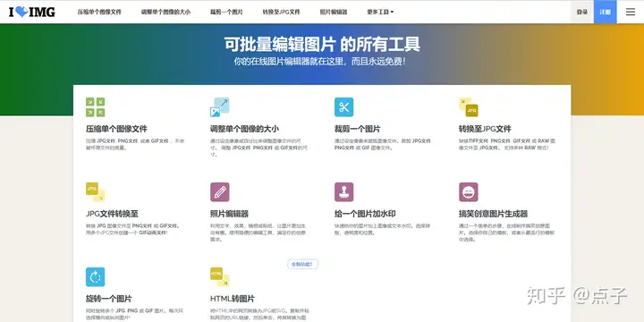Click the blue 注册 sign-up button
644x322 pixels.
pos(605,12)
